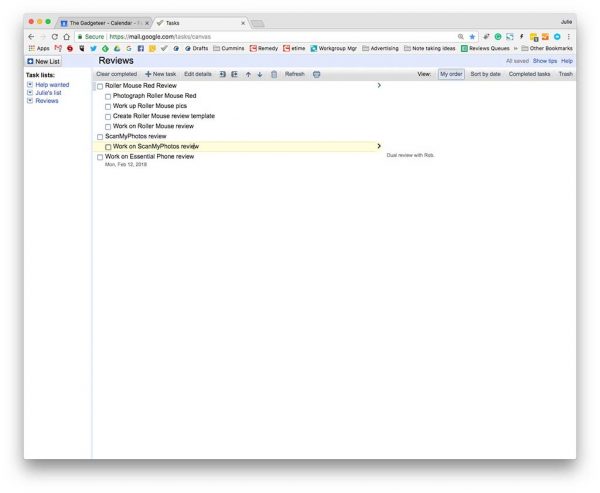Open the Reviews task list in sidebar
600x493 pixels.
pyautogui.click(x=47, y=101)
